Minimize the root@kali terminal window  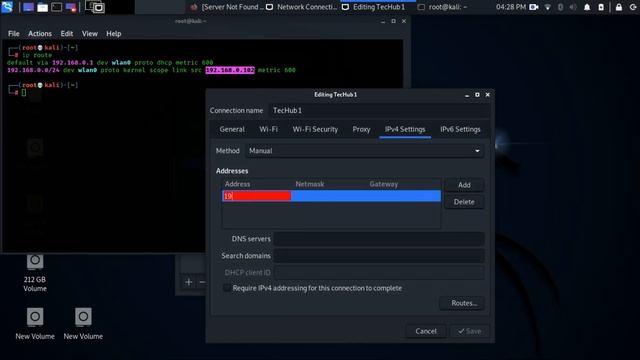click(383, 22)
